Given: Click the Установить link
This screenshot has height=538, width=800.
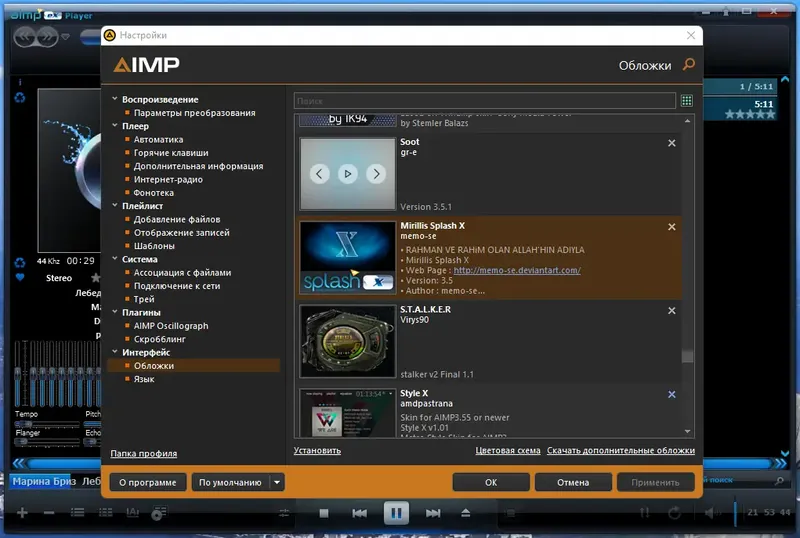Looking at the screenshot, I should coord(317,450).
